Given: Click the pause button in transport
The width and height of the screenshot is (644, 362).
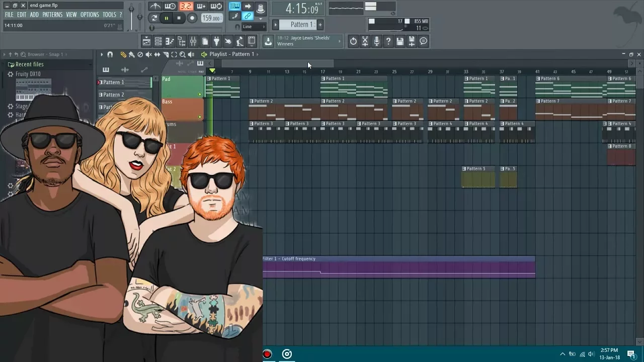Looking at the screenshot, I should [167, 18].
